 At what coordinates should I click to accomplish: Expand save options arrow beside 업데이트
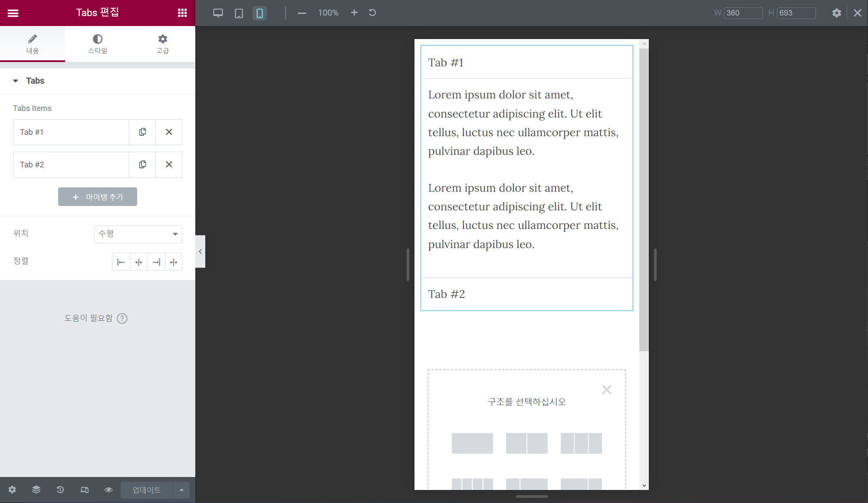pos(181,490)
